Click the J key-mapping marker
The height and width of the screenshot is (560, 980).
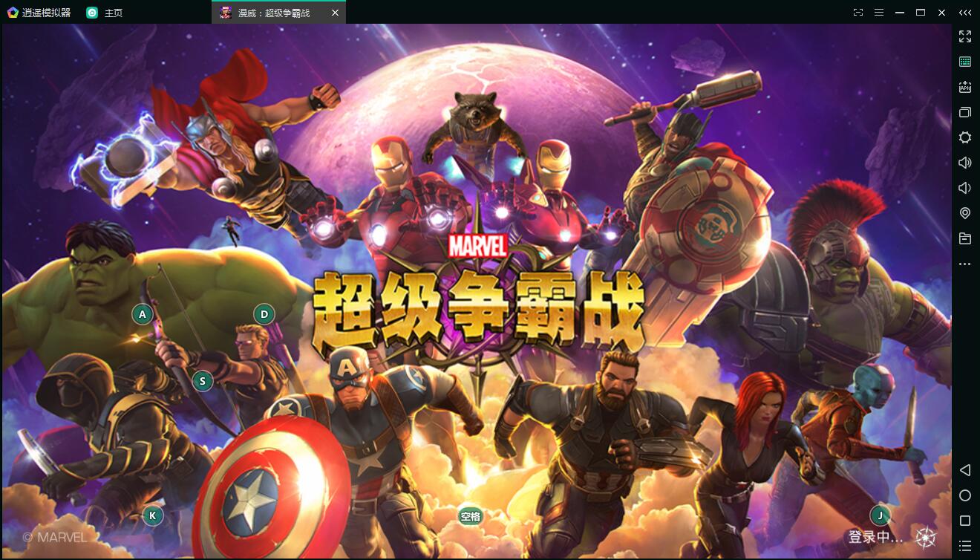pos(881,515)
